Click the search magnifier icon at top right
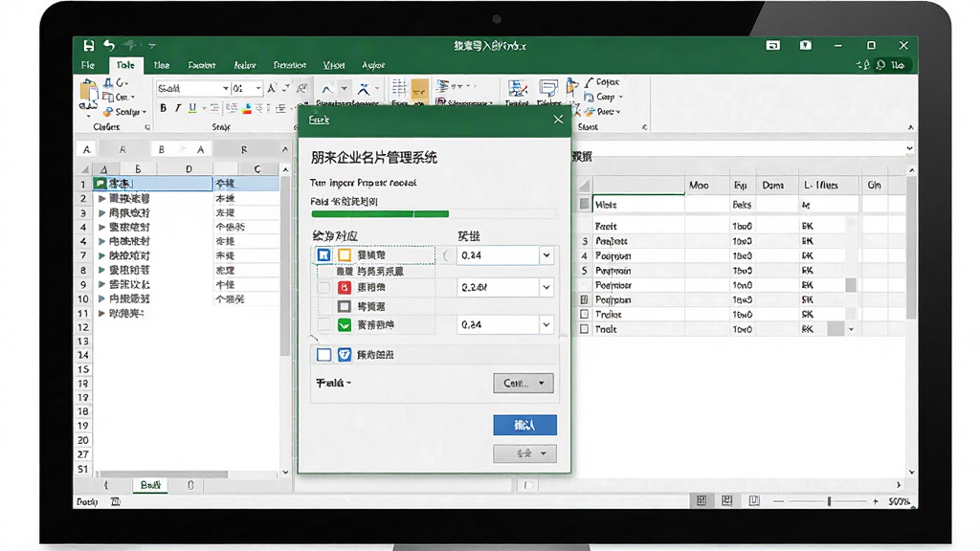 pos(880,65)
